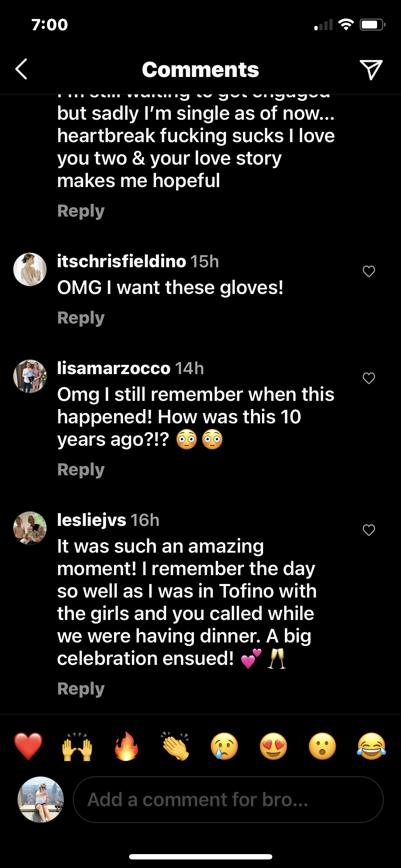Viewport: 401px width, 868px height.
Task: Tap the raised hands emoji
Action: coord(77,746)
